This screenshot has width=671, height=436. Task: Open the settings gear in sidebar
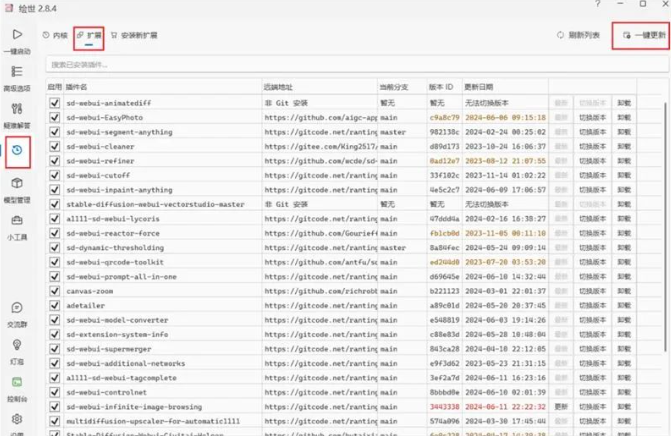(17, 419)
